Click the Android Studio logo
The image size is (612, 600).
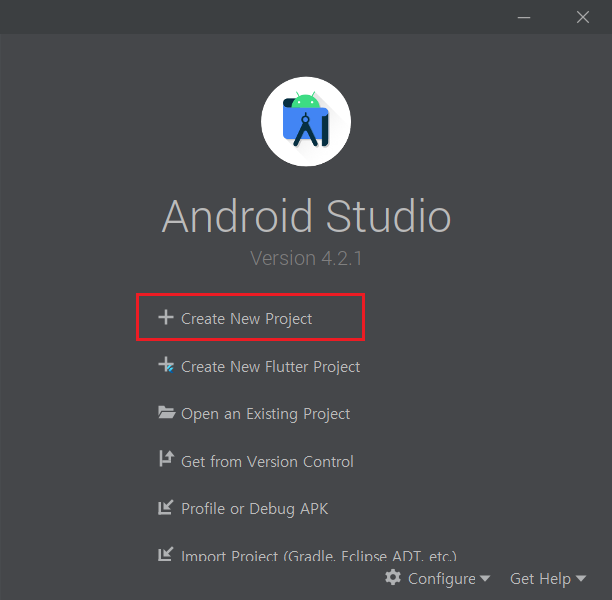[306, 121]
